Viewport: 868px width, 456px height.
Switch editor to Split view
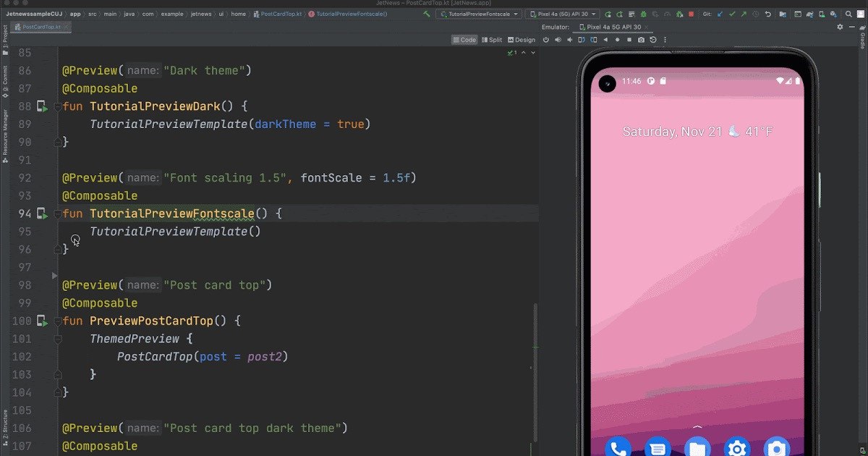(491, 40)
